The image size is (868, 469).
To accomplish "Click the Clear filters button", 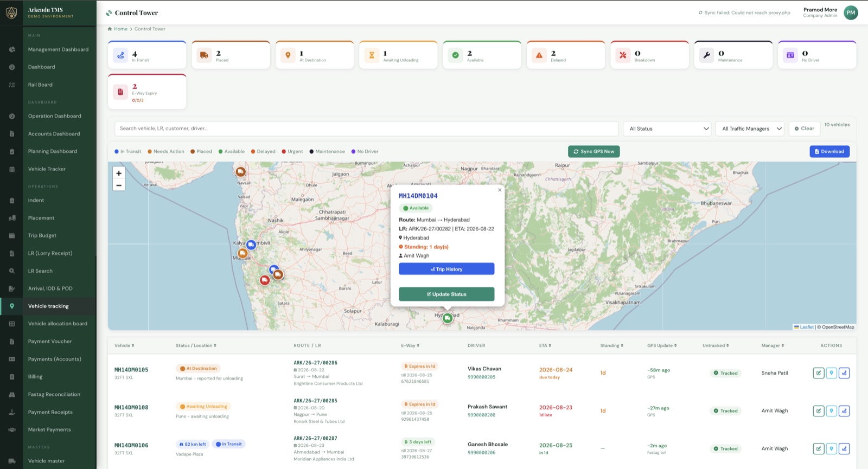I will click(x=805, y=129).
